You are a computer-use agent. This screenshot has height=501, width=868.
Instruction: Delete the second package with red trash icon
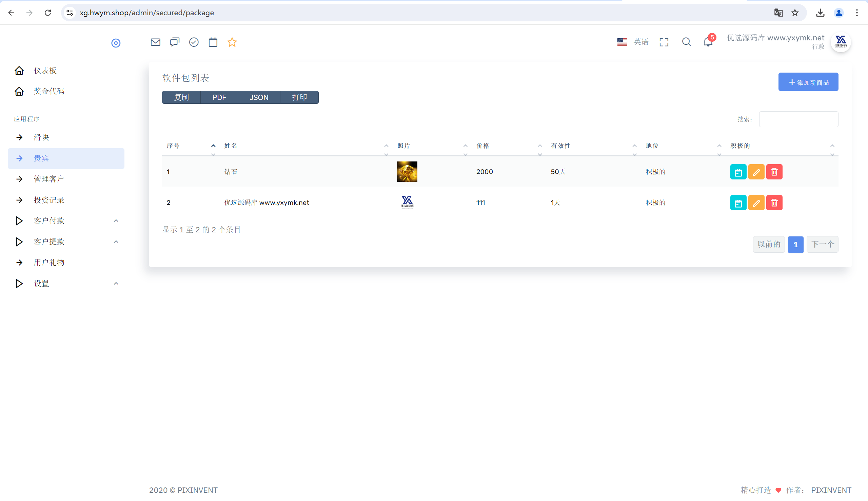click(774, 203)
